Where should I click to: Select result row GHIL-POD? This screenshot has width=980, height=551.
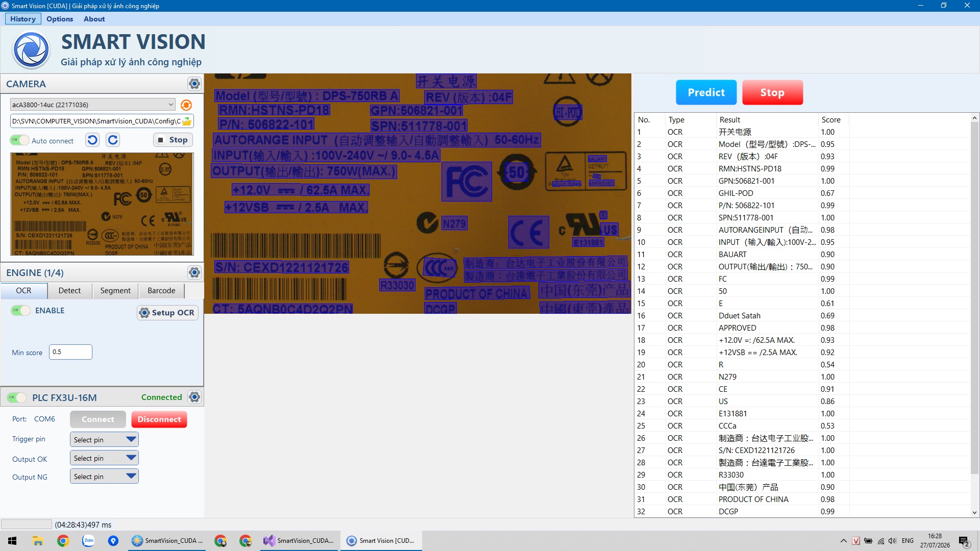point(802,193)
